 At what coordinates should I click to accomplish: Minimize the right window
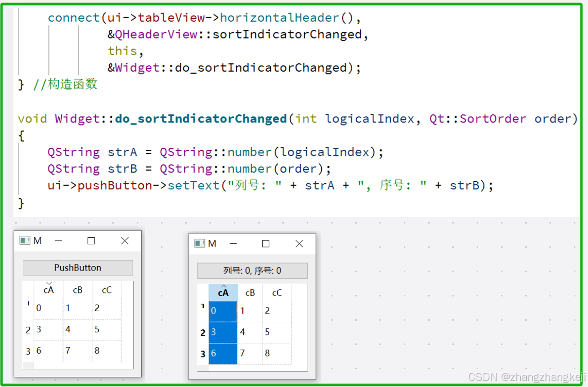pos(233,244)
